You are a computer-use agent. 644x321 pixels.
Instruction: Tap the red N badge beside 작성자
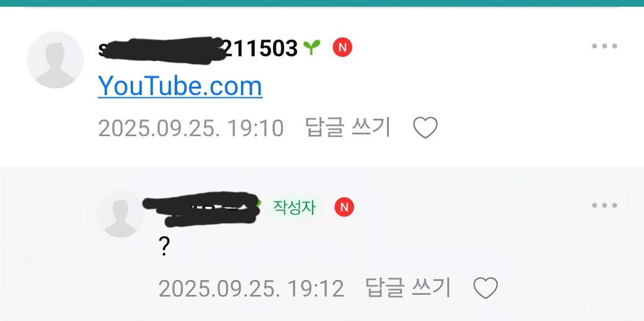[x=344, y=207]
